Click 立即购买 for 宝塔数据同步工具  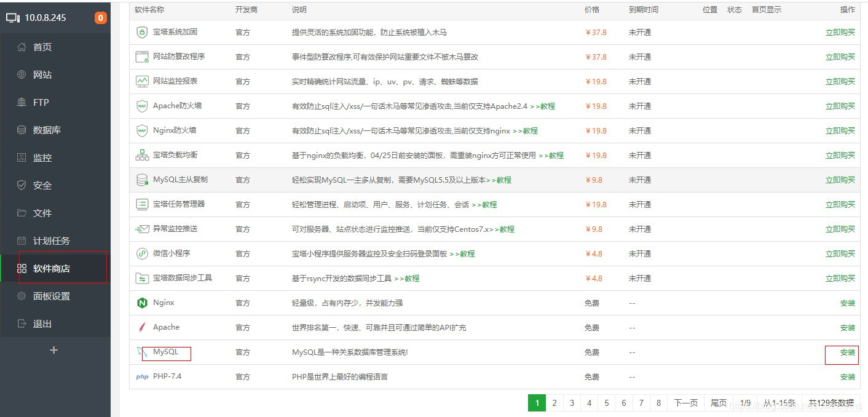point(840,278)
